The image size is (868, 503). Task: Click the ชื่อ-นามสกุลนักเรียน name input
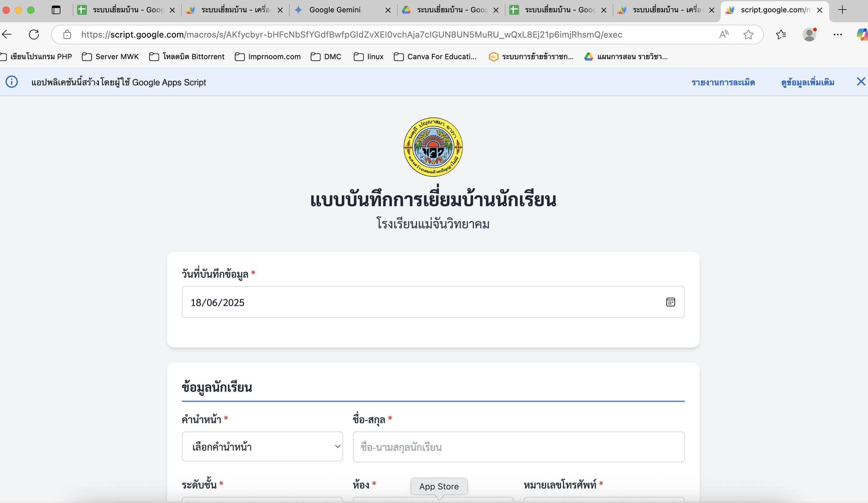point(519,447)
